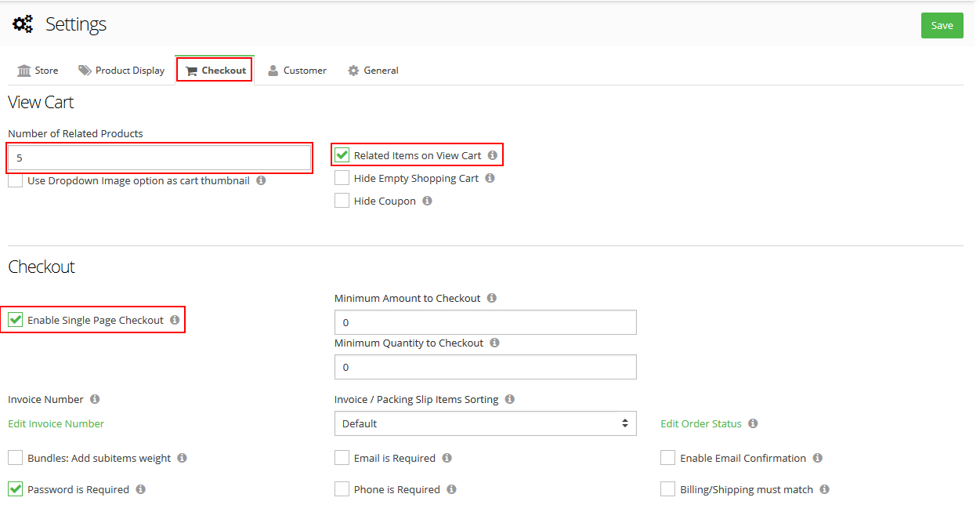Screen dimensions: 980x512
Task: Open the Edit Invoice Number link
Action: tap(56, 423)
